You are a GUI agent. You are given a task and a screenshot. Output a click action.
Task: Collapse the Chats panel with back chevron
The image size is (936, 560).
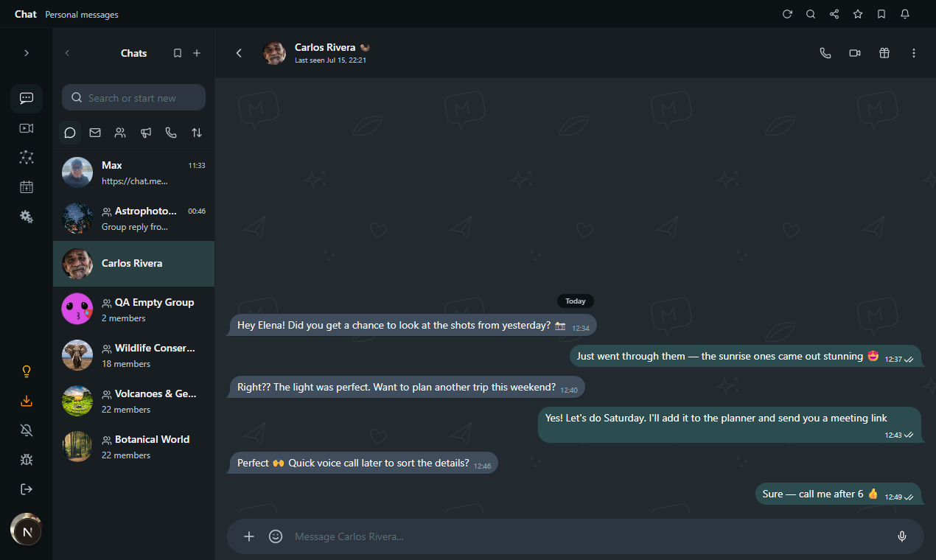click(67, 53)
